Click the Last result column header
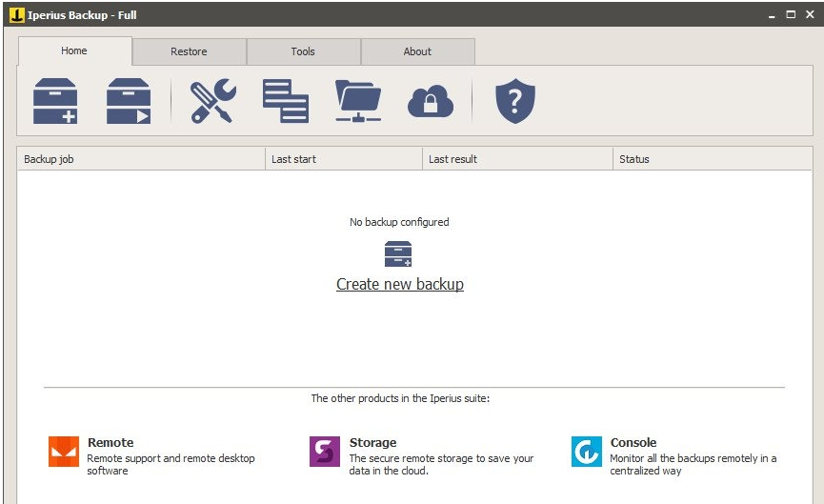The image size is (824, 504). point(517,159)
